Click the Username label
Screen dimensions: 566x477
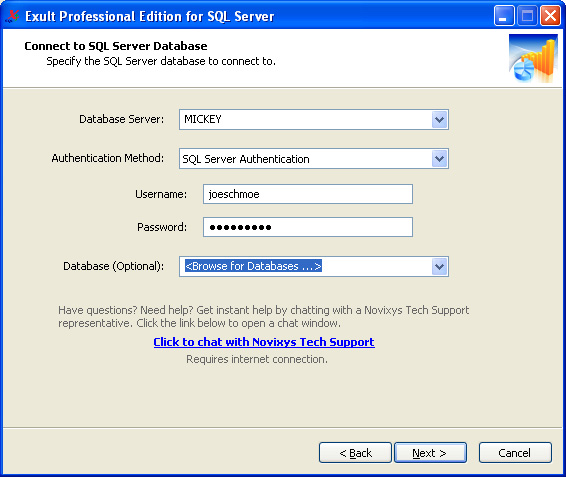click(x=161, y=194)
